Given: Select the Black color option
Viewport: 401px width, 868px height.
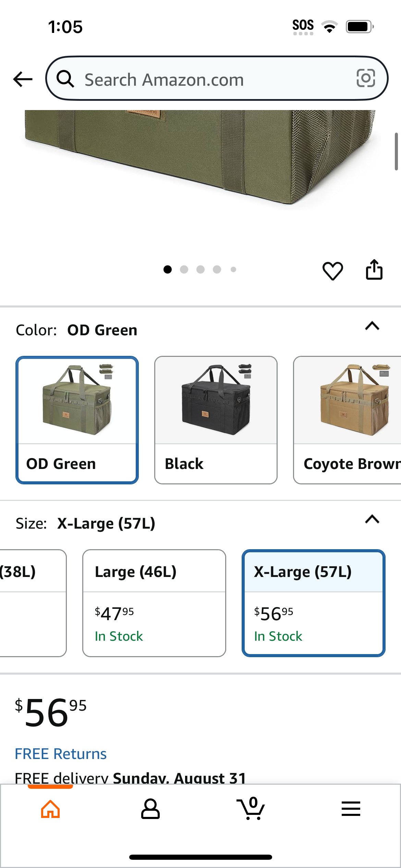Looking at the screenshot, I should tap(216, 420).
